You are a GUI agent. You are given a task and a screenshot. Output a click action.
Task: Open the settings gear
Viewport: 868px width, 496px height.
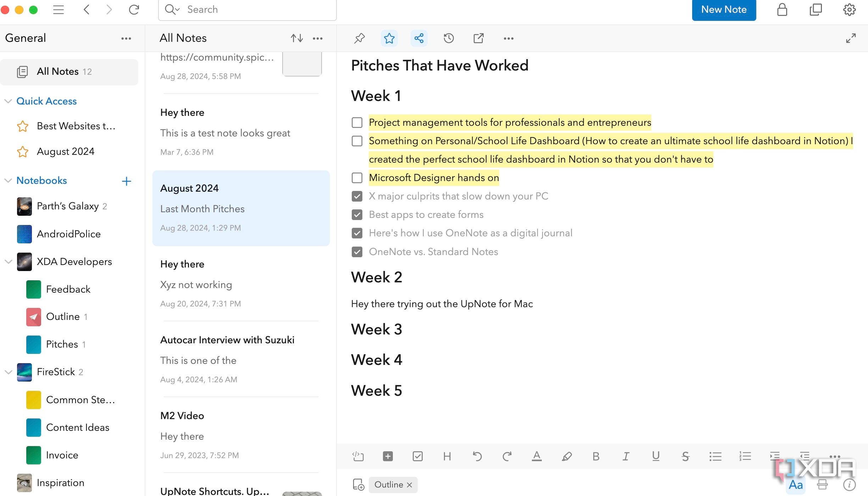tap(849, 10)
